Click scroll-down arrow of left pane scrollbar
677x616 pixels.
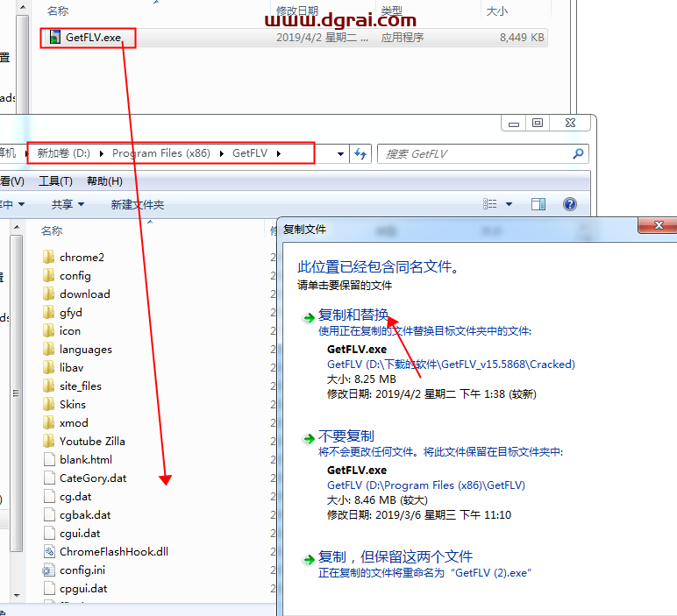point(17,595)
